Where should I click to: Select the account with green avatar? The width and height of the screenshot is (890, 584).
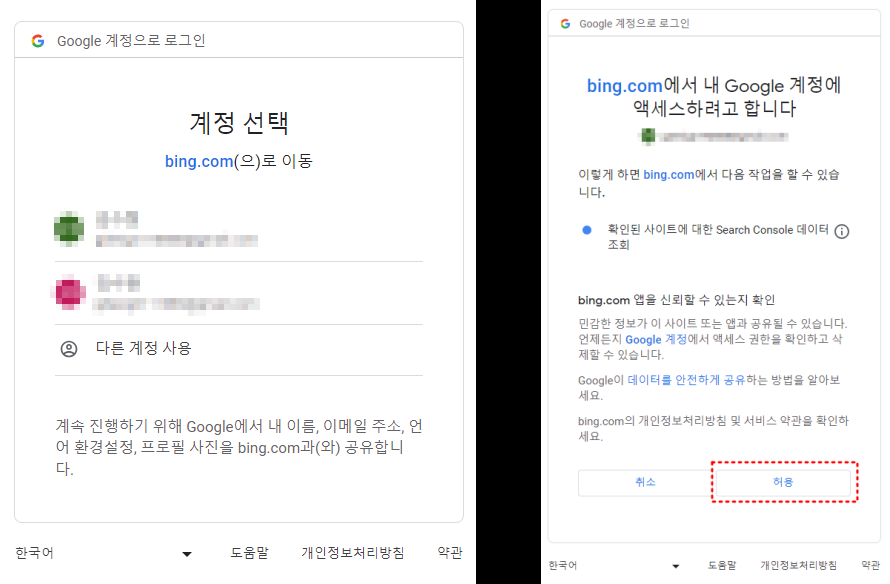tap(238, 229)
